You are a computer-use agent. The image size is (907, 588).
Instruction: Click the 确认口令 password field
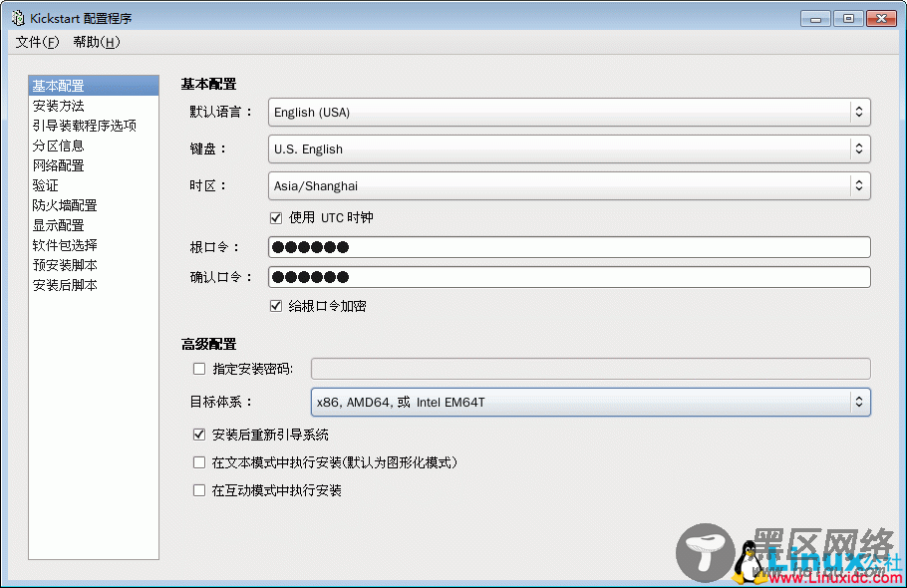click(x=569, y=277)
